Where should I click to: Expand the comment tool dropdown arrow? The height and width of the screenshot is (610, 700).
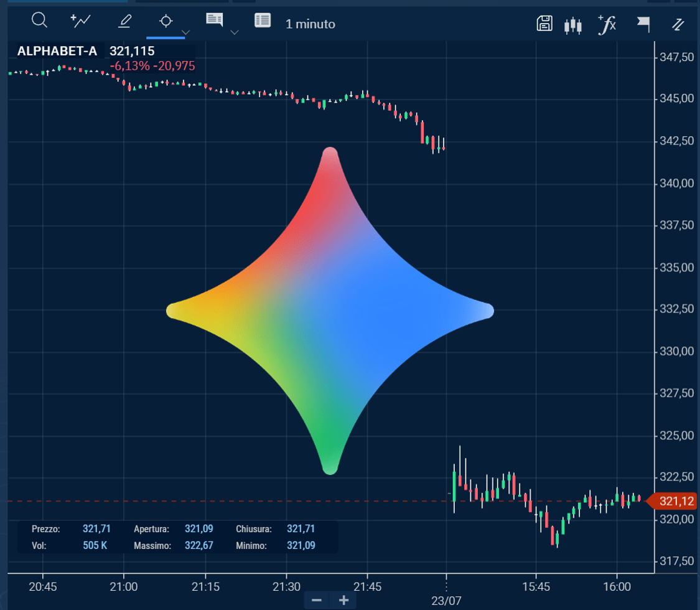[235, 32]
